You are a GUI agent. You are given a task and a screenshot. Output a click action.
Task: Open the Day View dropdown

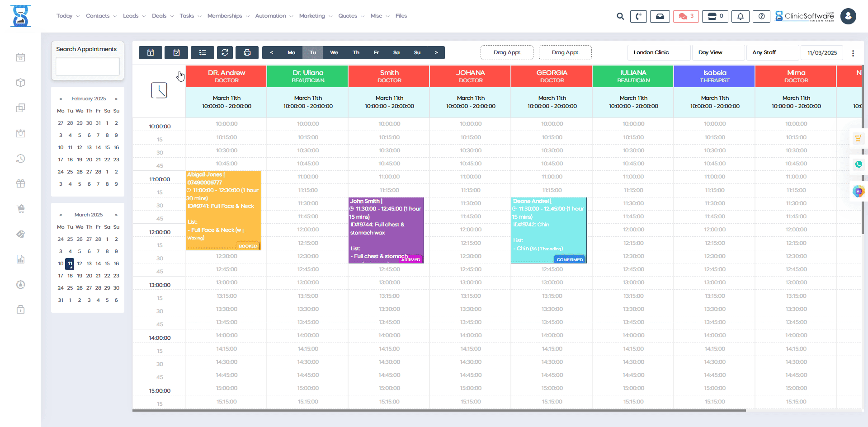coord(718,52)
